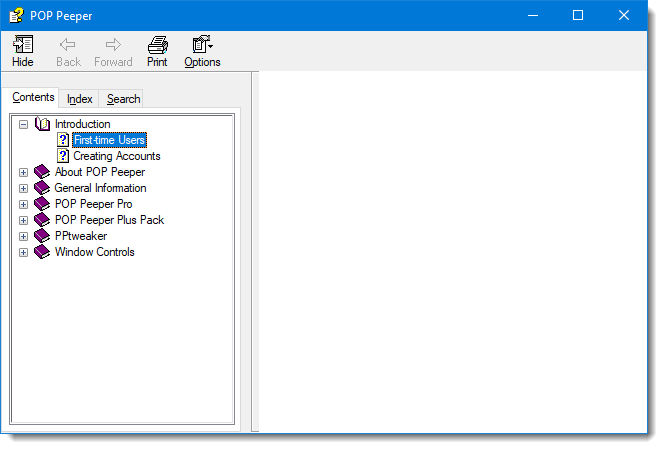The width and height of the screenshot is (663, 449).
Task: Switch to the Index tab
Action: pos(79,99)
